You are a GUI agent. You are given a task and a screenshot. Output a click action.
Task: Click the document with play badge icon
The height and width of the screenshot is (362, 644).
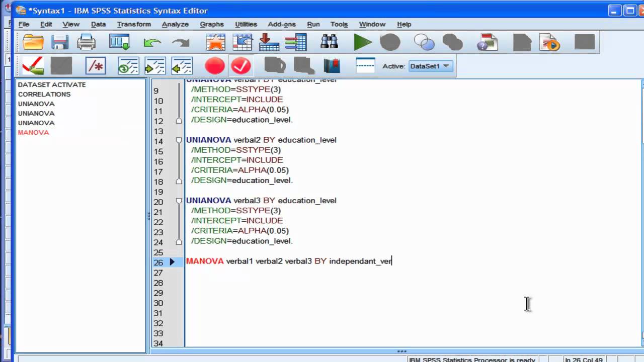[550, 43]
